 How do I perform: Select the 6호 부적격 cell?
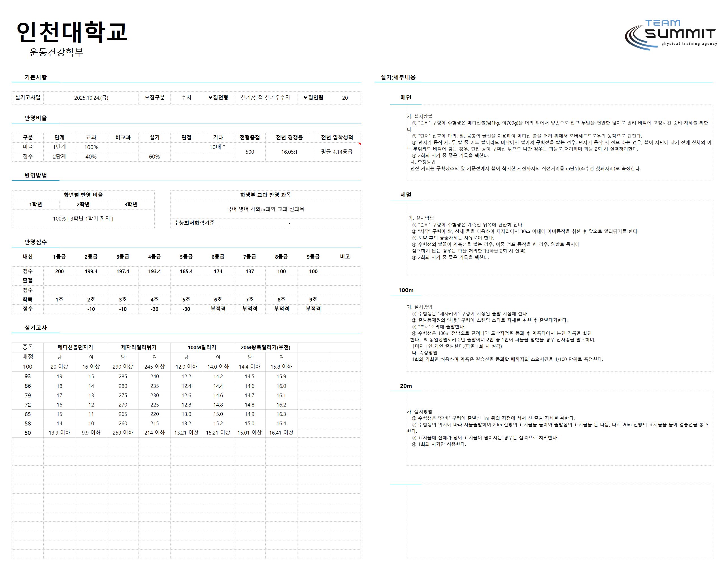[218, 309]
